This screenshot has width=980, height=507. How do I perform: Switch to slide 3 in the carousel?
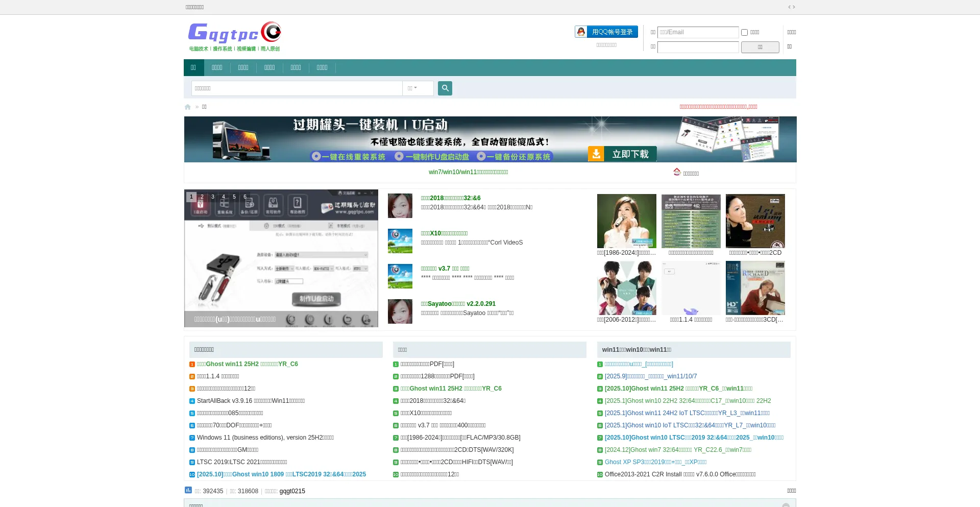click(213, 197)
